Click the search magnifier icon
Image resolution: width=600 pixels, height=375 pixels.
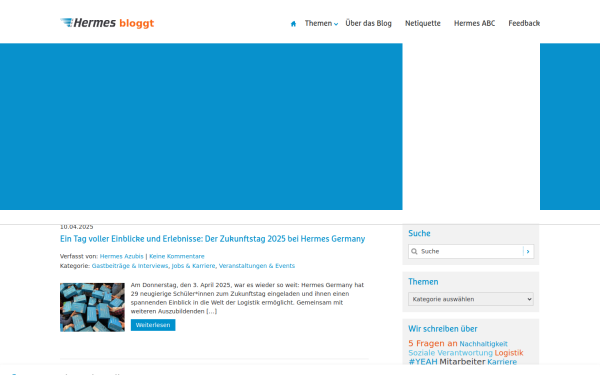(x=414, y=251)
